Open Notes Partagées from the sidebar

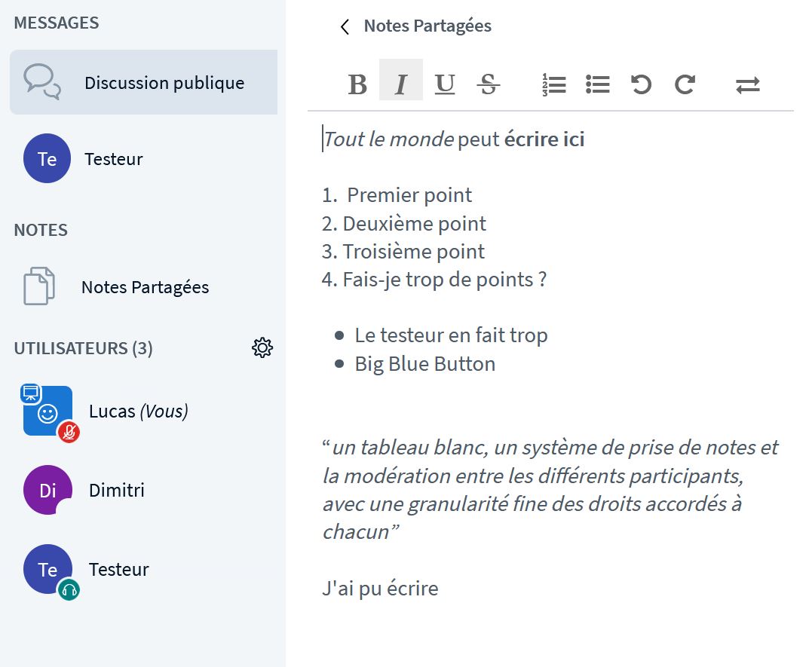tap(143, 287)
